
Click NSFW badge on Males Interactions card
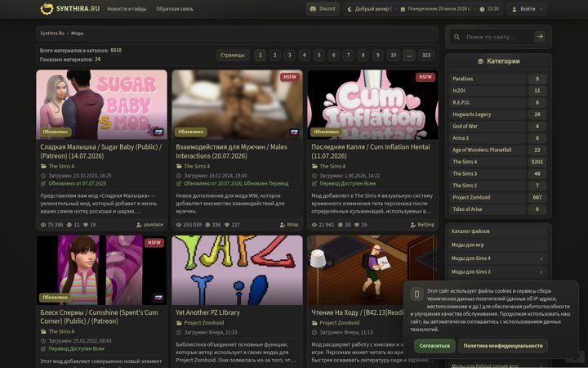290,77
